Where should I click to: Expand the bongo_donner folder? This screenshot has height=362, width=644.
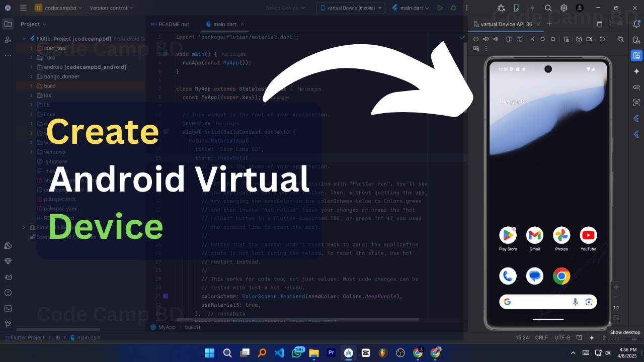pos(31,76)
